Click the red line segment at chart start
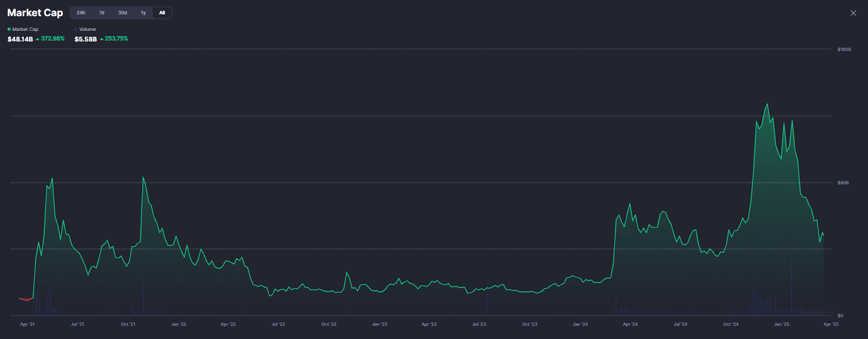 click(25, 299)
